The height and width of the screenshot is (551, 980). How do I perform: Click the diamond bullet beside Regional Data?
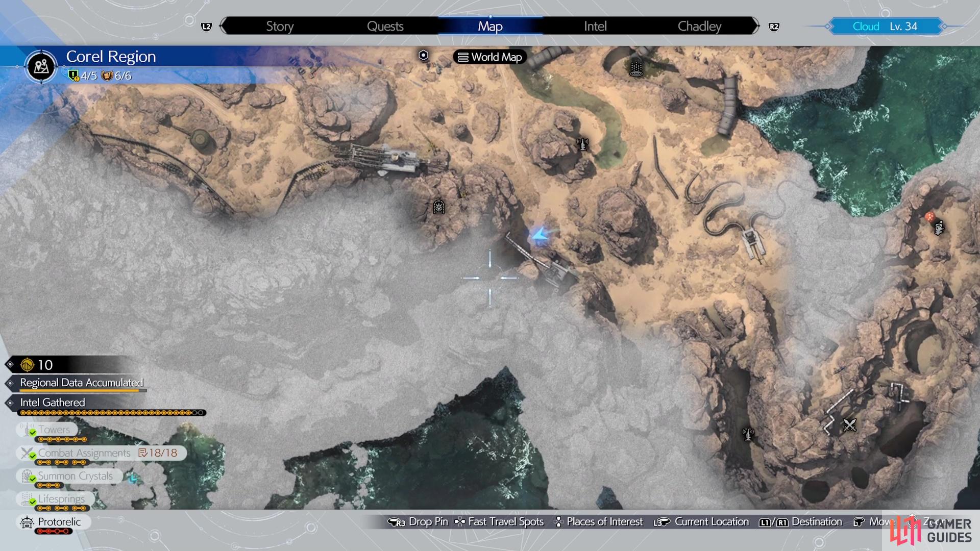[x=10, y=383]
